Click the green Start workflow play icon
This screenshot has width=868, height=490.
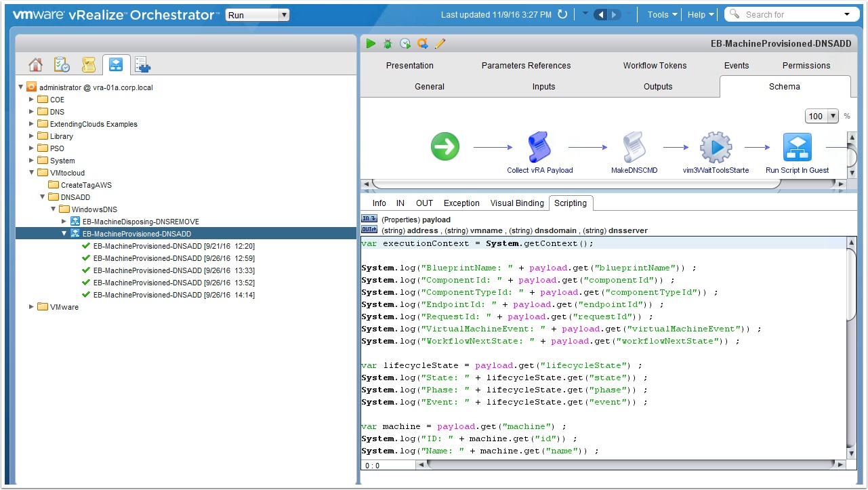[370, 43]
